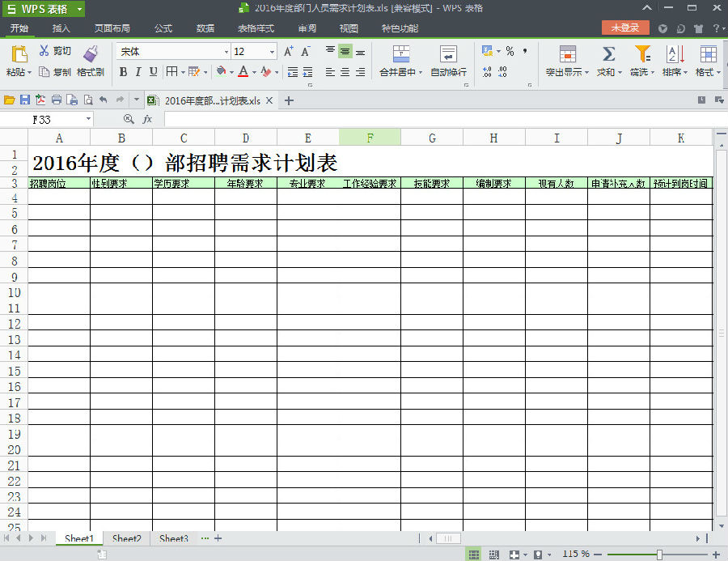Increase decimal places
Screen dimensions: 728x561
[487, 72]
